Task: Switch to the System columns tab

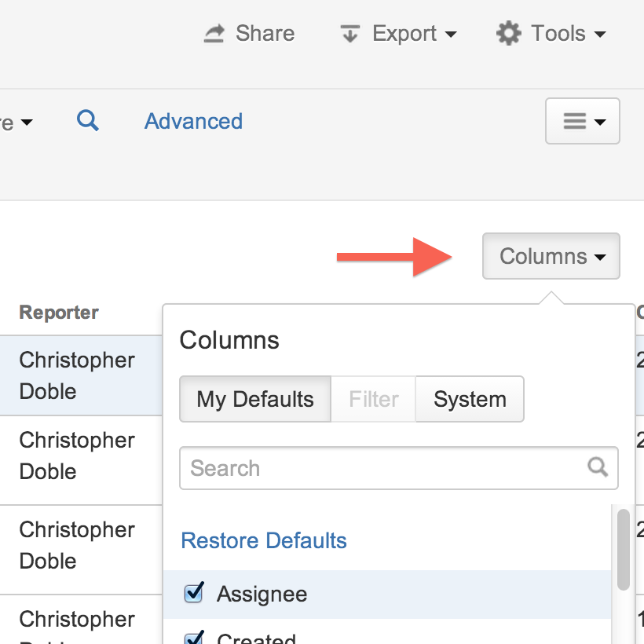Action: pyautogui.click(x=470, y=399)
